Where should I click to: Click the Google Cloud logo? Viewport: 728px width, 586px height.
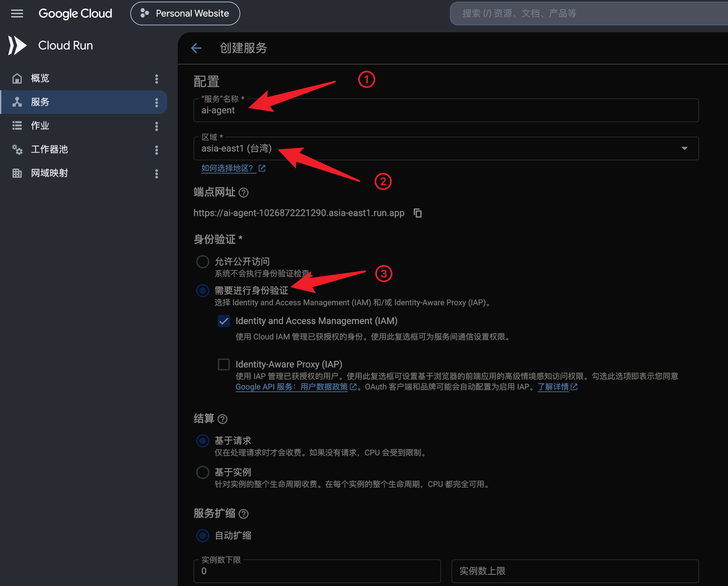[75, 13]
